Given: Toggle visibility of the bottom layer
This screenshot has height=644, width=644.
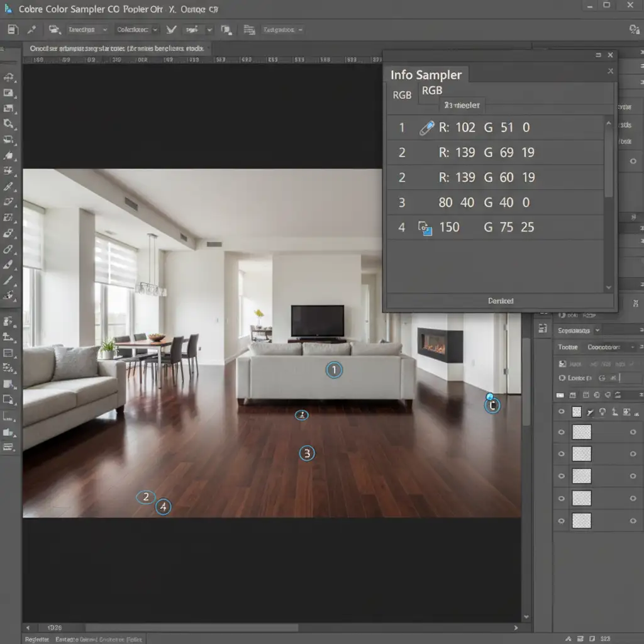Looking at the screenshot, I should click(x=562, y=520).
